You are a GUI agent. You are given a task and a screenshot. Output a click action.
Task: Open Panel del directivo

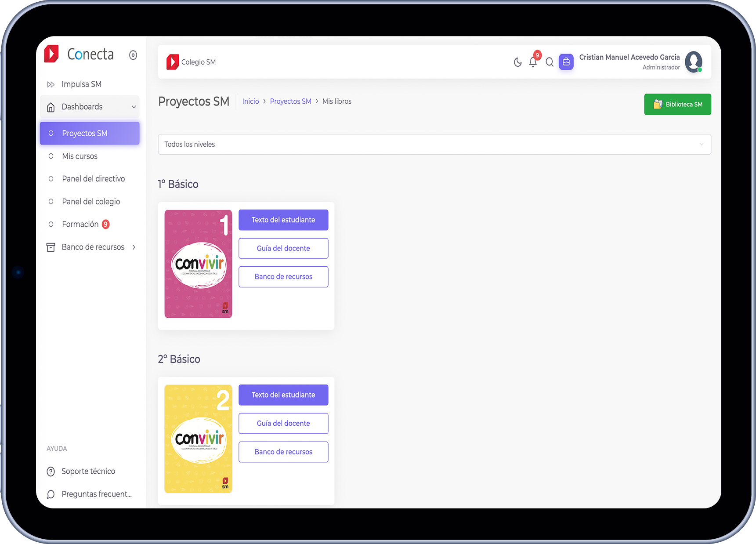point(90,179)
